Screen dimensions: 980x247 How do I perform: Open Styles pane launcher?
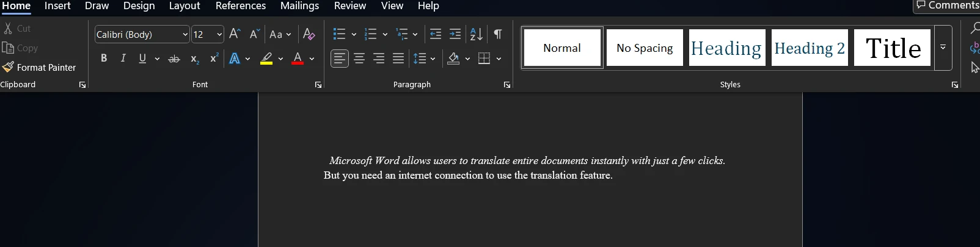955,85
